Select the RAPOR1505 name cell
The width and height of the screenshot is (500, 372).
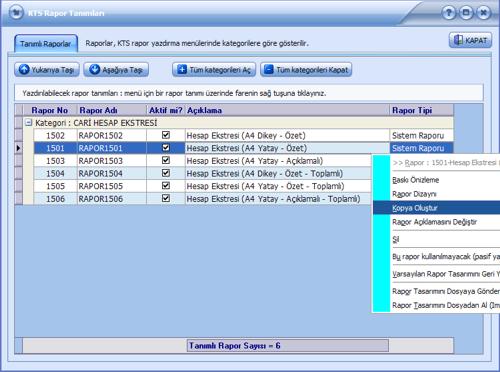112,186
